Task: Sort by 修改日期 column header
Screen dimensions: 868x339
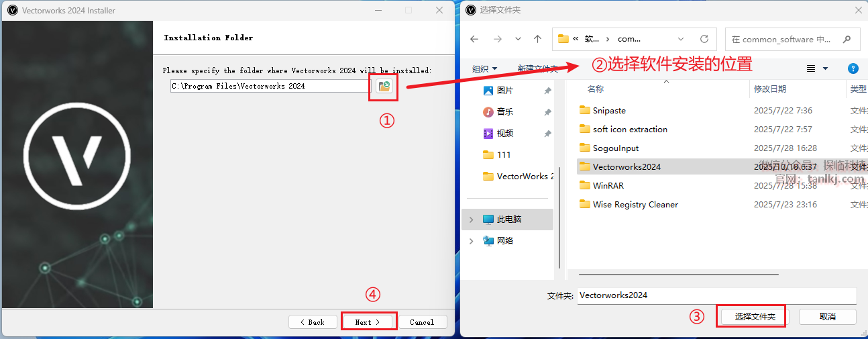Action: tap(770, 89)
